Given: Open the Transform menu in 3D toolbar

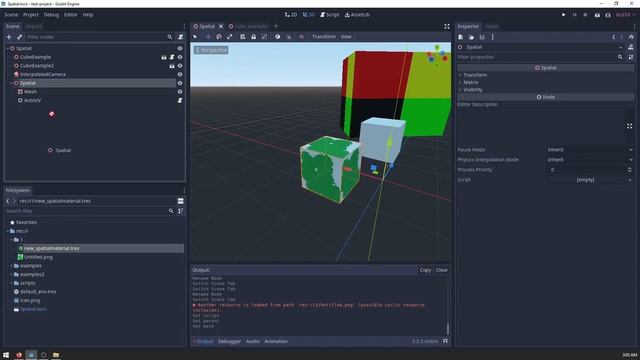Looking at the screenshot, I should (x=324, y=37).
